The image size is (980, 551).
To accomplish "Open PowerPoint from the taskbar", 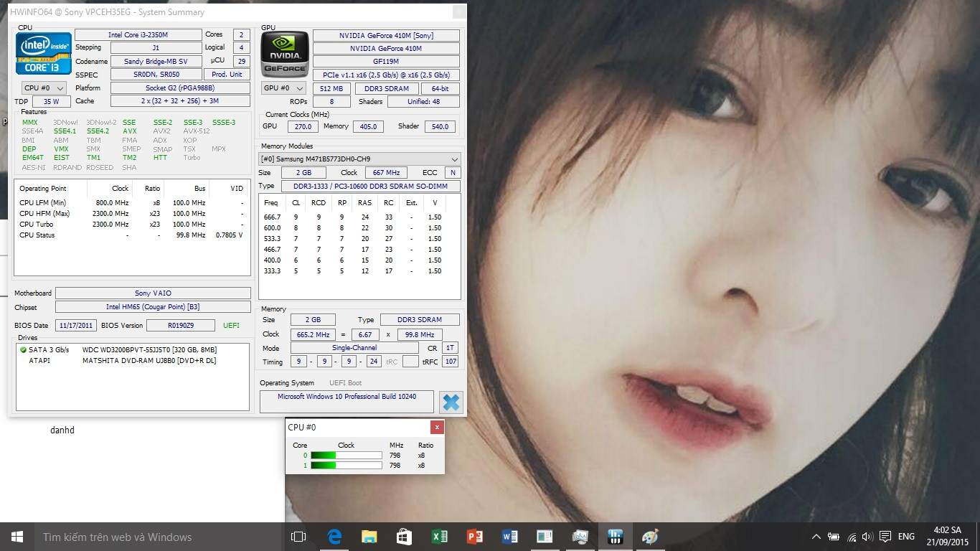I will [x=474, y=537].
